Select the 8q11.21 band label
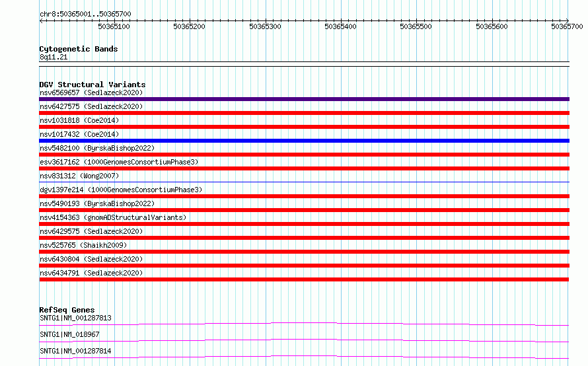This screenshot has height=366, width=588. pyautogui.click(x=54, y=57)
